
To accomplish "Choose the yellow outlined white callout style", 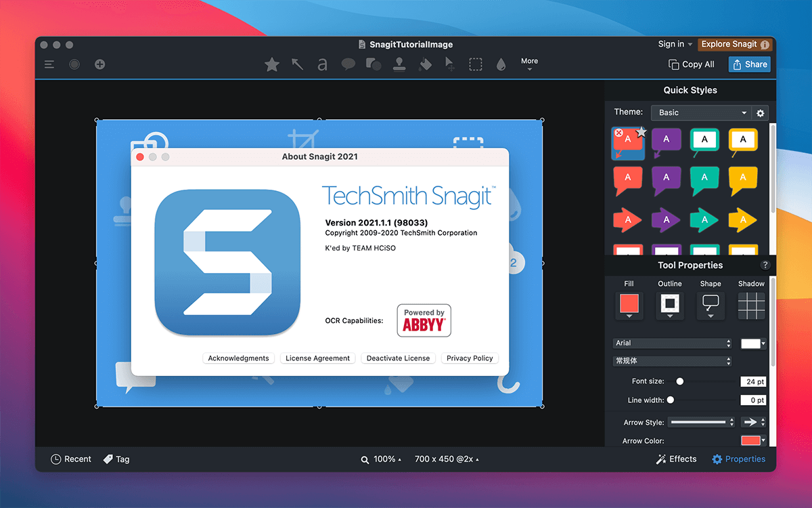I will (x=743, y=142).
